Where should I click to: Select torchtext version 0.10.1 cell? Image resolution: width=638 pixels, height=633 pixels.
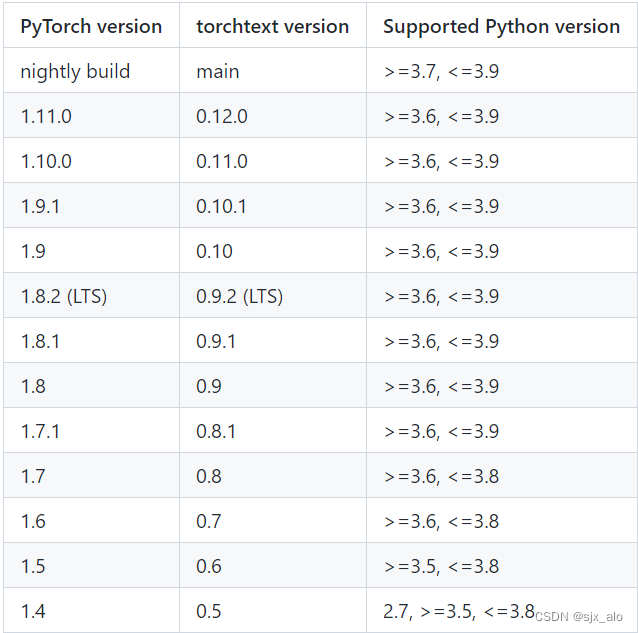(x=222, y=207)
